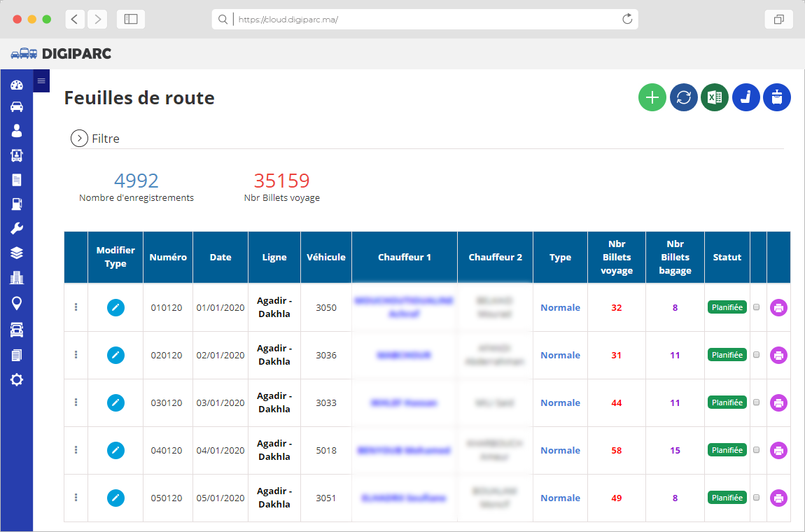
Task: Click the hamburger toggle atop the sidebar
Action: pyautogui.click(x=41, y=80)
